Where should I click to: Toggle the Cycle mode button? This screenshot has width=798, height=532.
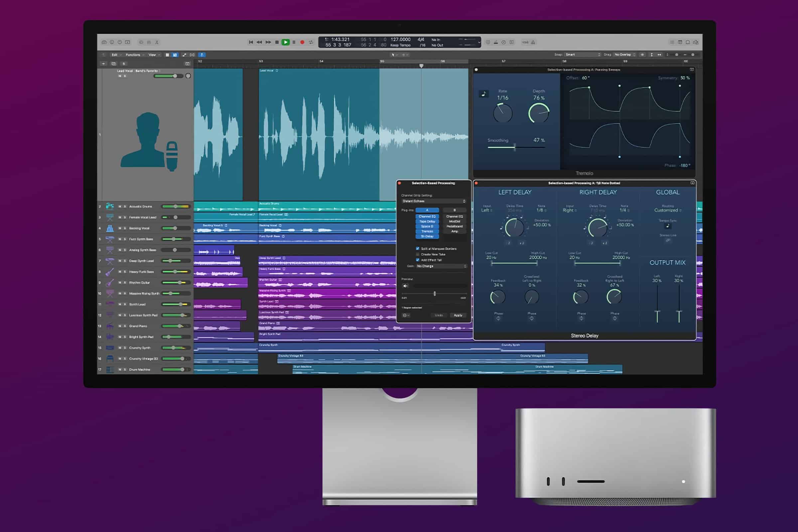tap(311, 43)
